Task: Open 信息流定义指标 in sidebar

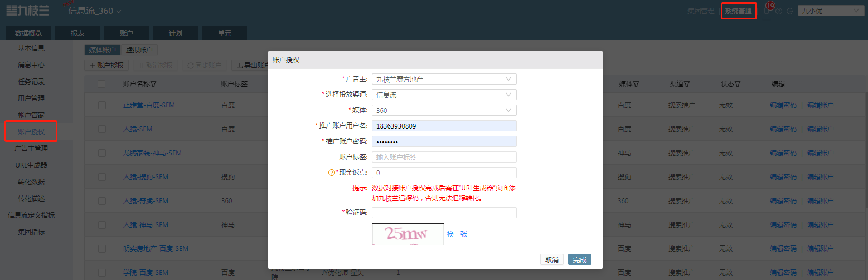Action: [31, 215]
